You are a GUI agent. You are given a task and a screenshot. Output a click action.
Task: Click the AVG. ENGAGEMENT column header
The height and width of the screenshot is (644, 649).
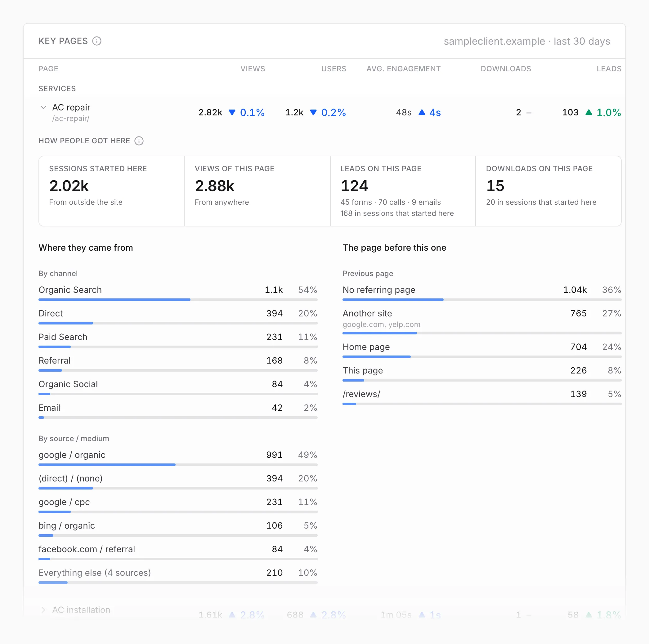point(403,69)
